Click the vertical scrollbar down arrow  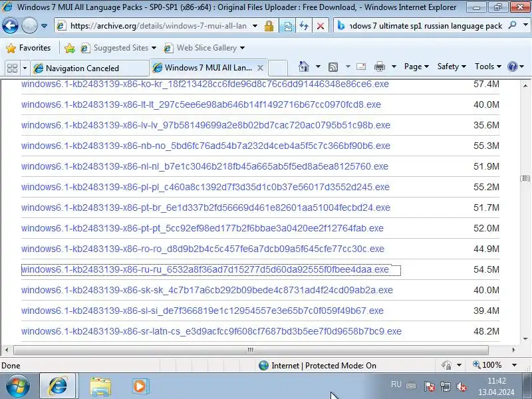pos(525,338)
